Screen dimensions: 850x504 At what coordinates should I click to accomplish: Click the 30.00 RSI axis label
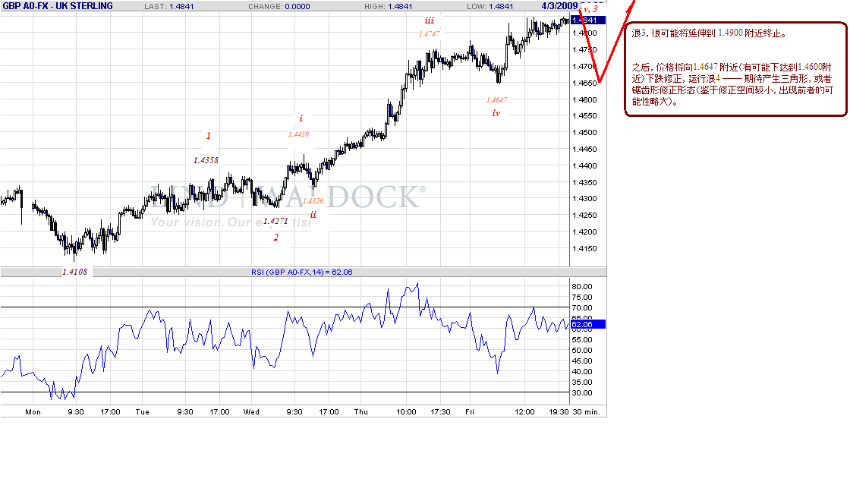tap(582, 393)
